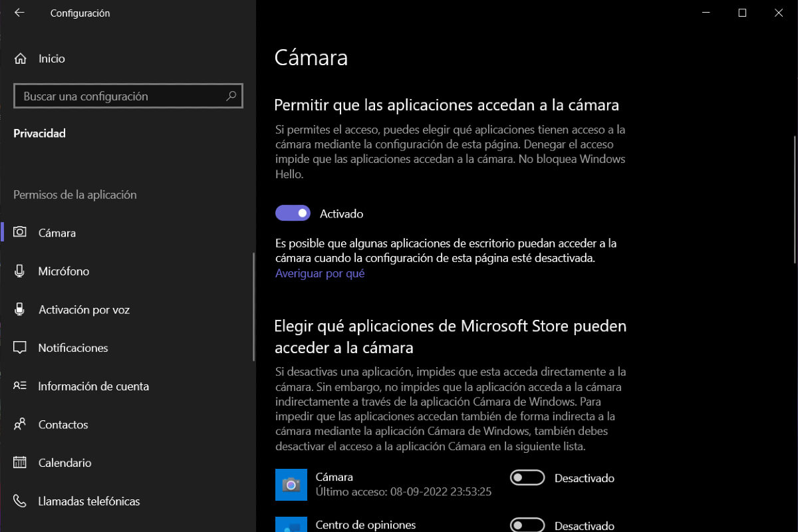
Task: Select the Información de cuenta icon
Action: [20, 386]
